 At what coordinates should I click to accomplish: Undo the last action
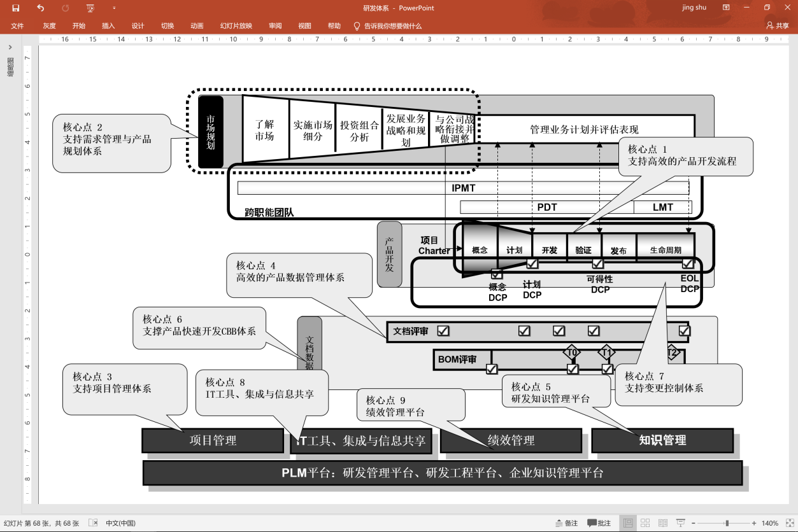[x=41, y=8]
